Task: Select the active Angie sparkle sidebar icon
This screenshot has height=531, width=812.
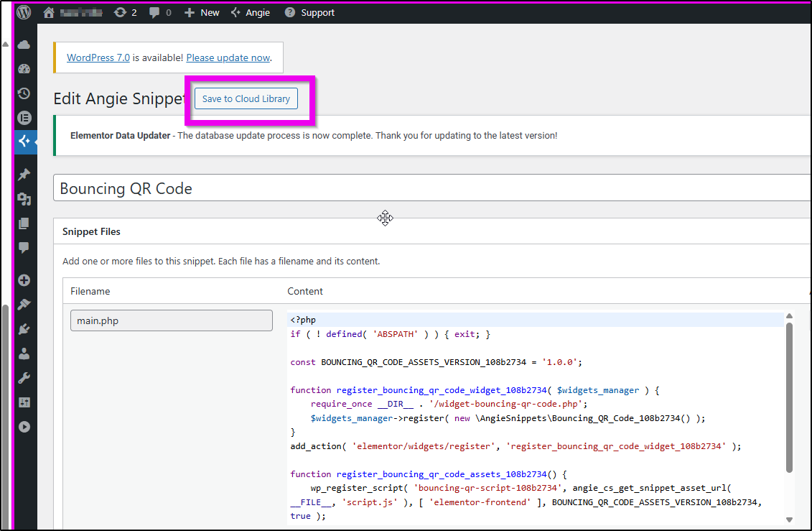Action: click(25, 141)
